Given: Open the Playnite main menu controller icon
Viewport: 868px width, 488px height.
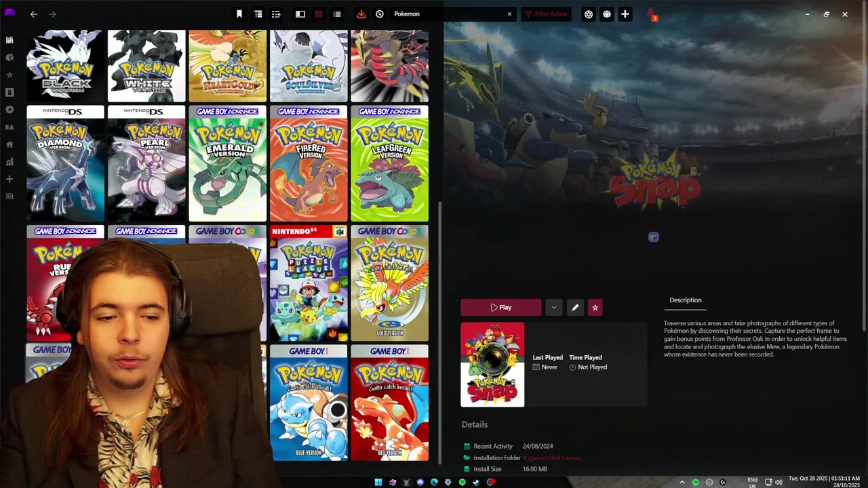Looking at the screenshot, I should (x=9, y=14).
